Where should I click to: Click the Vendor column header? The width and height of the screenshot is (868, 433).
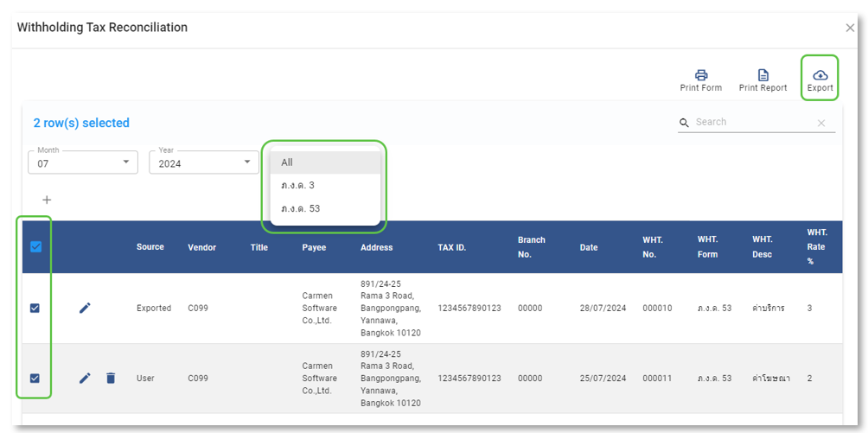(x=201, y=247)
